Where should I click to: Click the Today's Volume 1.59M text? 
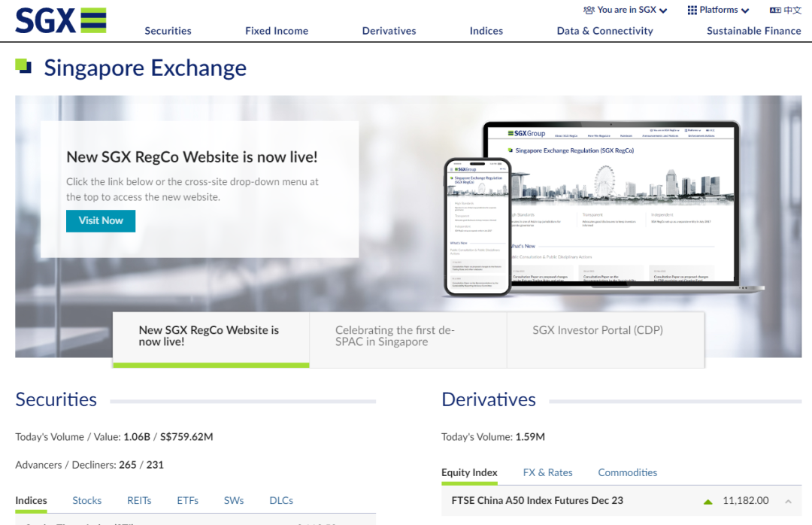(493, 437)
